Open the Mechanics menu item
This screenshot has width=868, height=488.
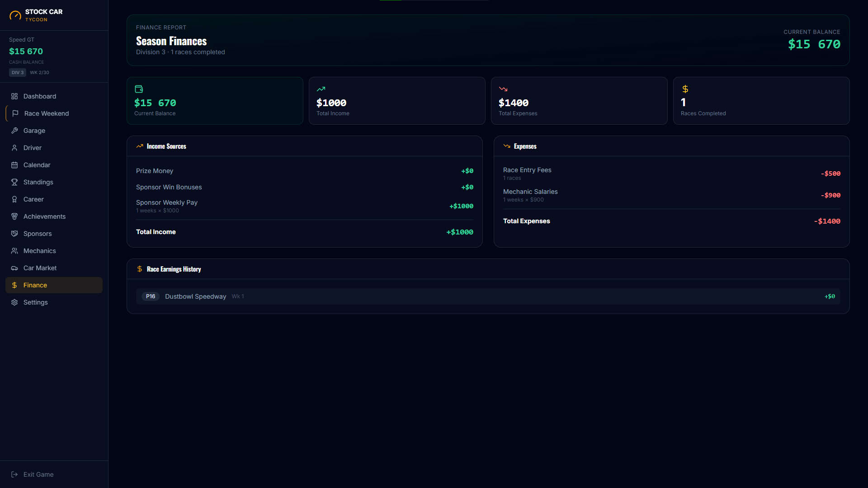[x=54, y=251]
